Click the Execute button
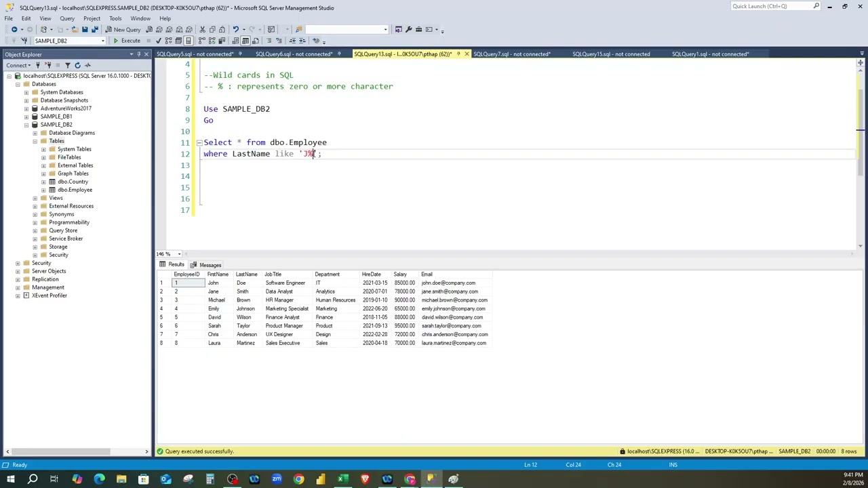 [x=127, y=41]
